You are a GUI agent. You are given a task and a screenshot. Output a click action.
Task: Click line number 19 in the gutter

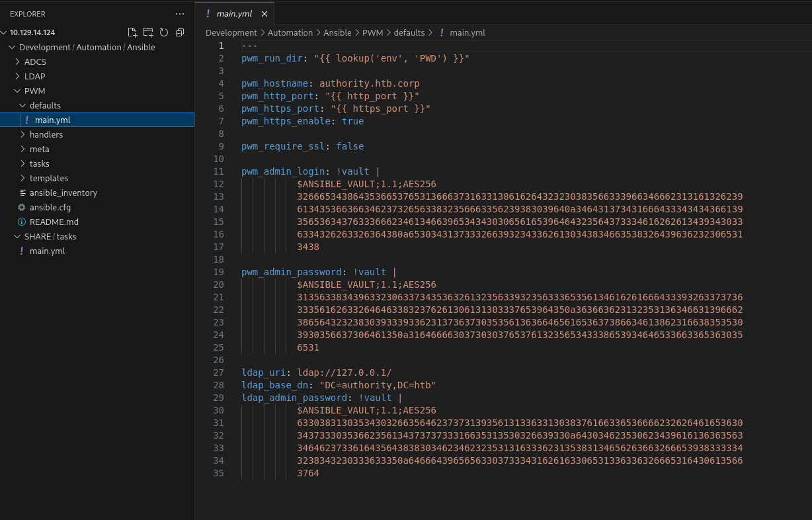tap(219, 272)
